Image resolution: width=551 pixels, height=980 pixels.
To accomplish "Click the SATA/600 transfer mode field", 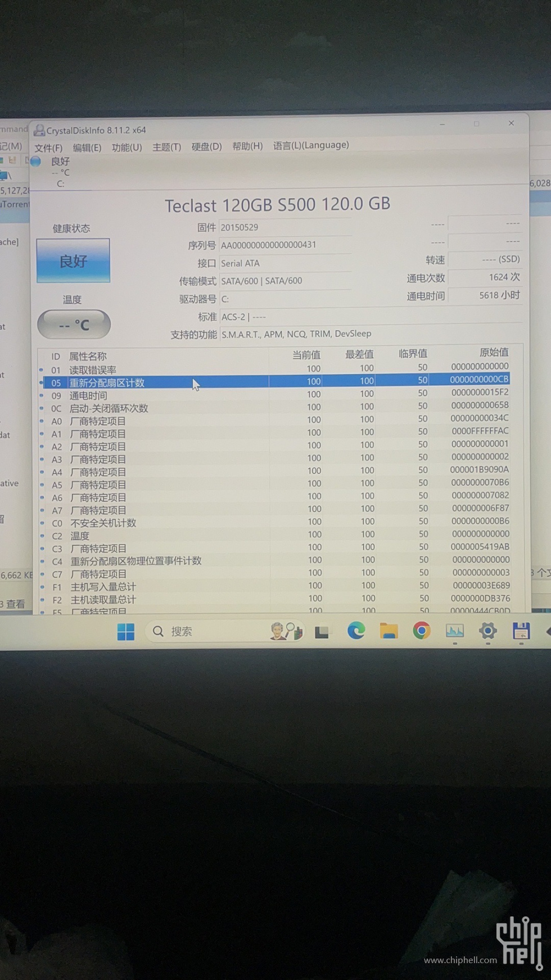I will (x=285, y=281).
